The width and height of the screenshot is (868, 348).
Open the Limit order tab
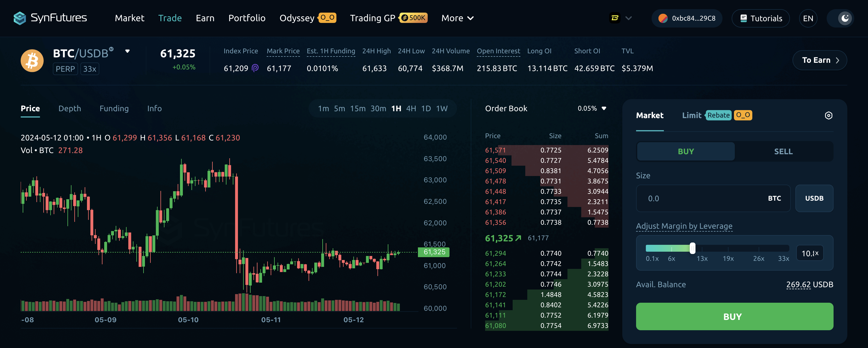(691, 116)
